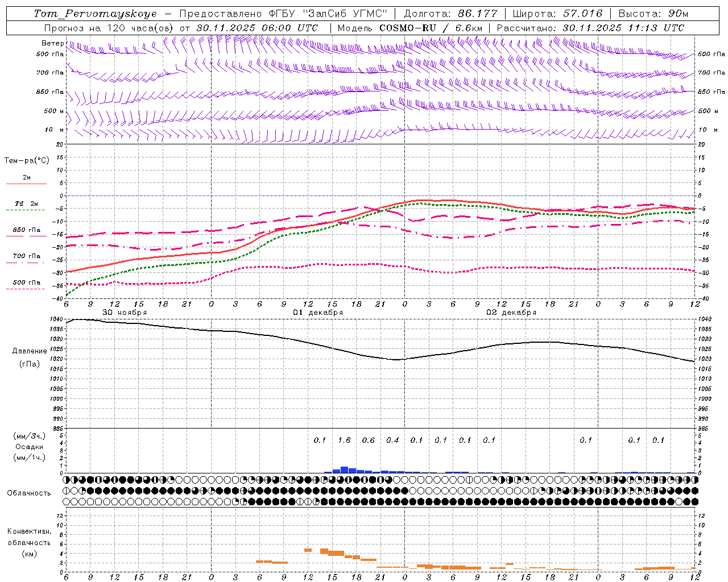
Task: Click the Td 2м dew point legend label
Action: tap(27, 203)
